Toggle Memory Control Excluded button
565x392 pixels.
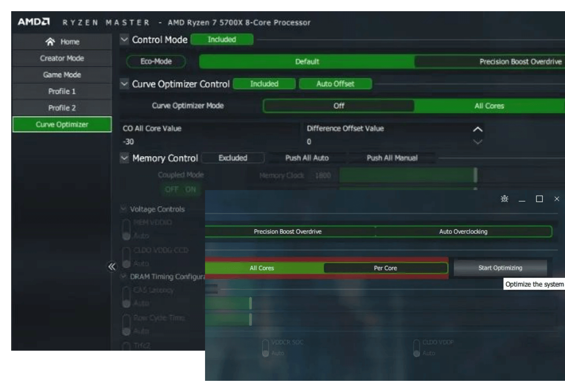click(233, 158)
